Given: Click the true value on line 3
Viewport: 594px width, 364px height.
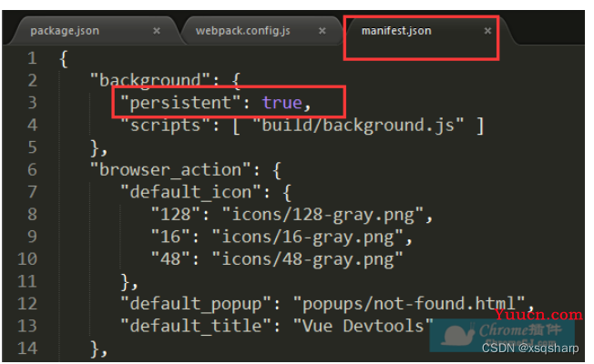Looking at the screenshot, I should coord(282,103).
